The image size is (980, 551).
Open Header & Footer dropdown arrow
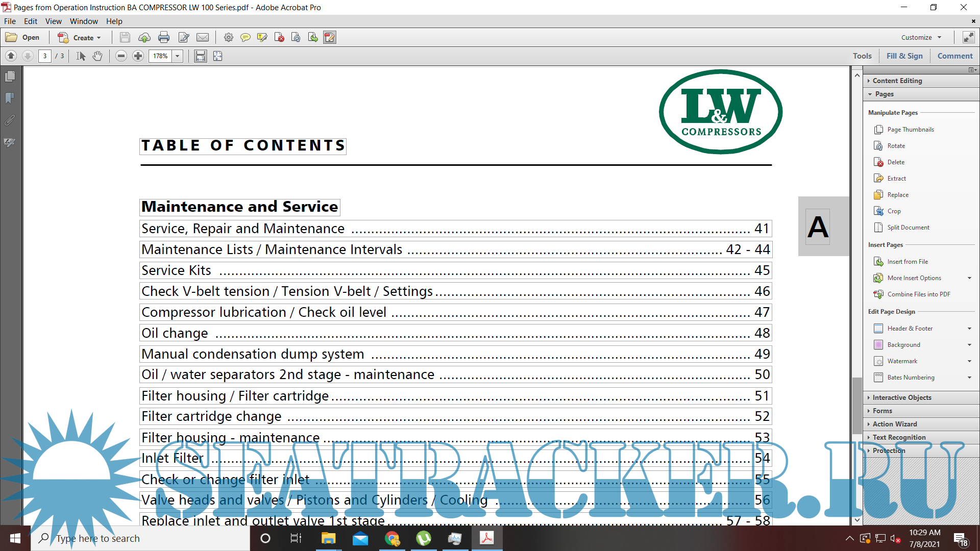pos(969,329)
